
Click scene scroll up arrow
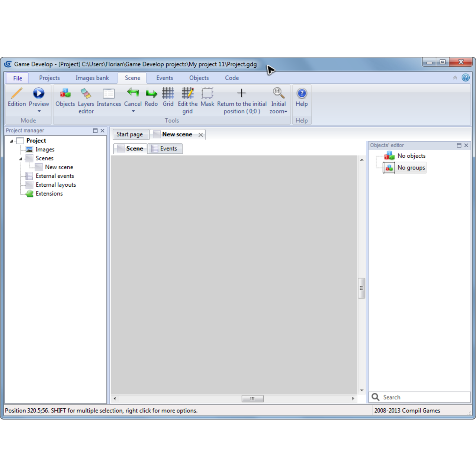(362, 160)
